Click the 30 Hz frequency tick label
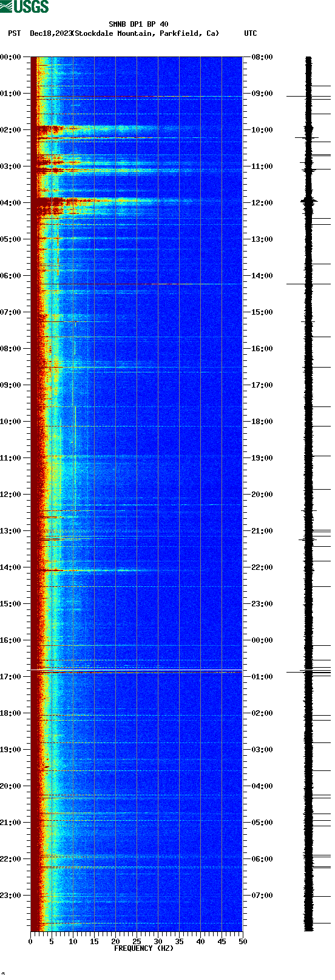Viewport: 335px width, 980px height. coord(158,942)
